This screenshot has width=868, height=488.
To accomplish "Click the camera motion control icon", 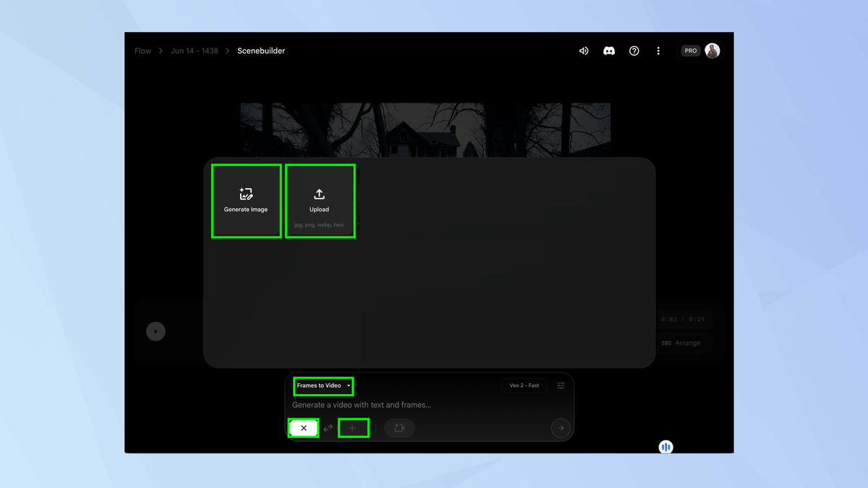I will (399, 428).
